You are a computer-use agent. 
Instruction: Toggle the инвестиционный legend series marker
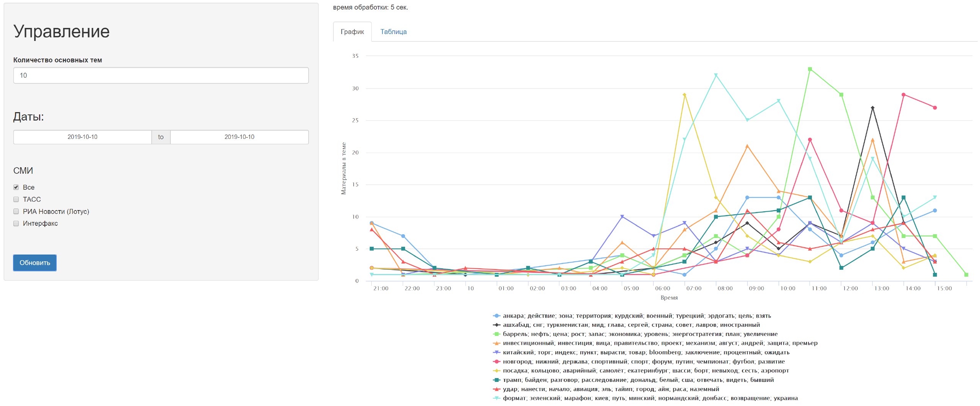[497, 343]
